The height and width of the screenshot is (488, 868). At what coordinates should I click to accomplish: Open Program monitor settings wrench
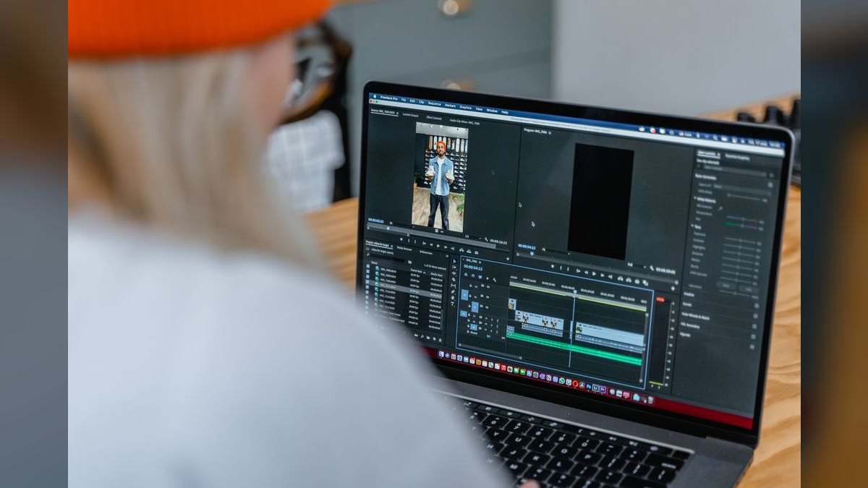652,267
